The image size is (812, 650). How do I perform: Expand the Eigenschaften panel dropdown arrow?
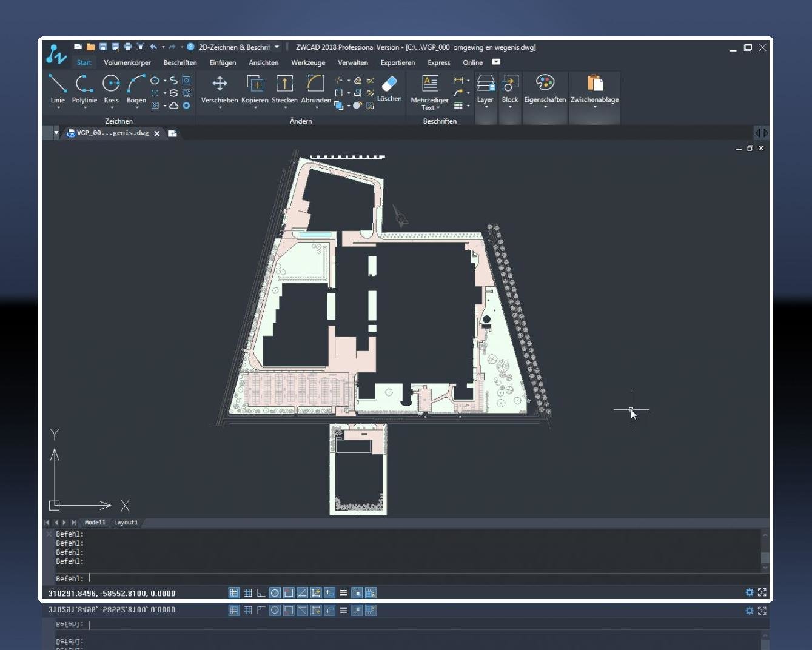click(x=545, y=107)
